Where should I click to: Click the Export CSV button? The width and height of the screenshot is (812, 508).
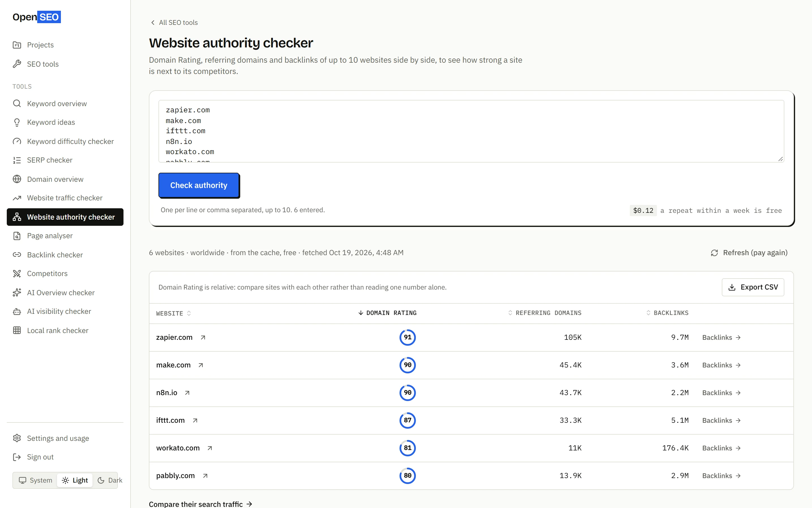(753, 287)
